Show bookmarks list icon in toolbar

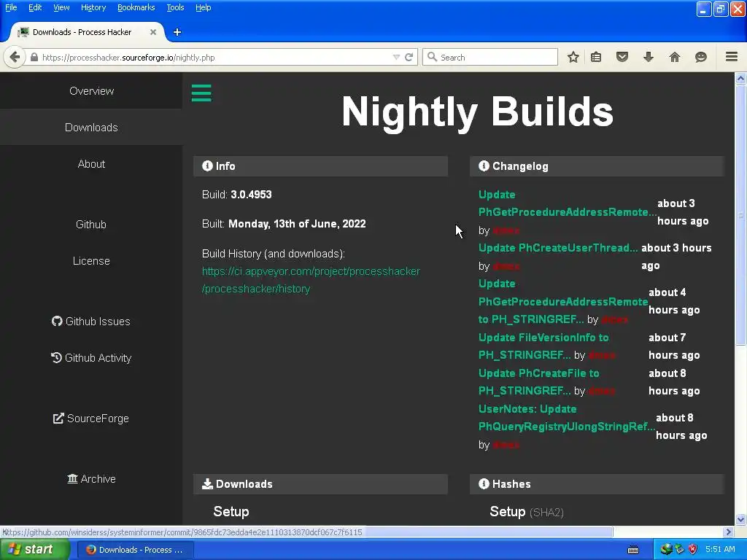pos(596,57)
